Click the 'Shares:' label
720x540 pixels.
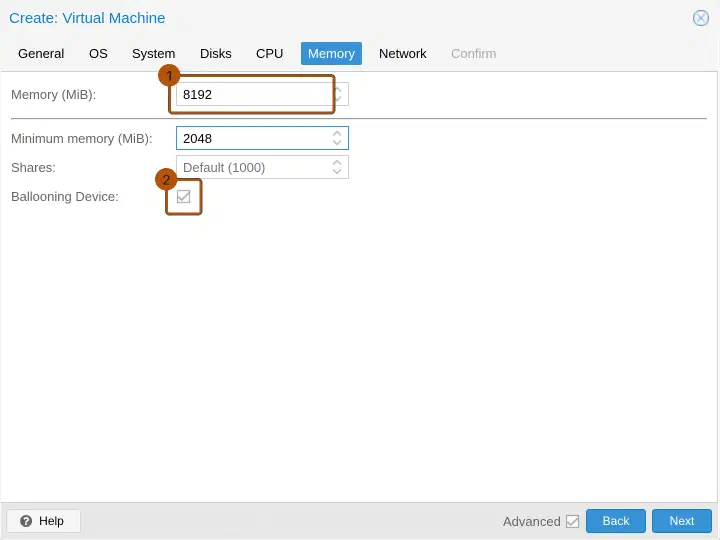click(33, 168)
